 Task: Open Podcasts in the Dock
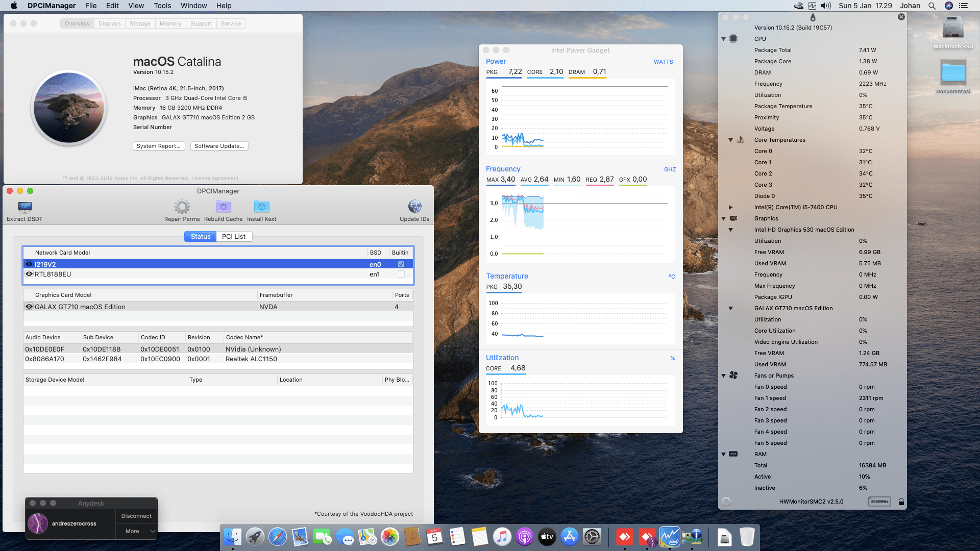(524, 537)
